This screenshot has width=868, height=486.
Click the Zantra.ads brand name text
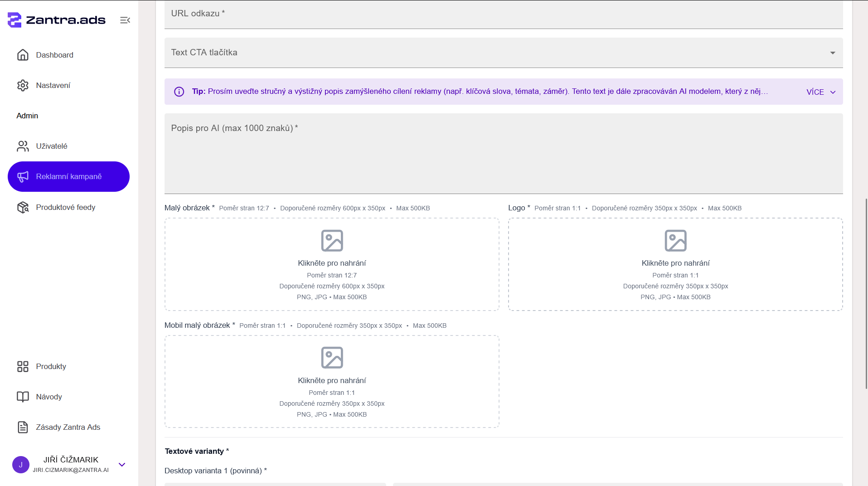pyautogui.click(x=66, y=20)
